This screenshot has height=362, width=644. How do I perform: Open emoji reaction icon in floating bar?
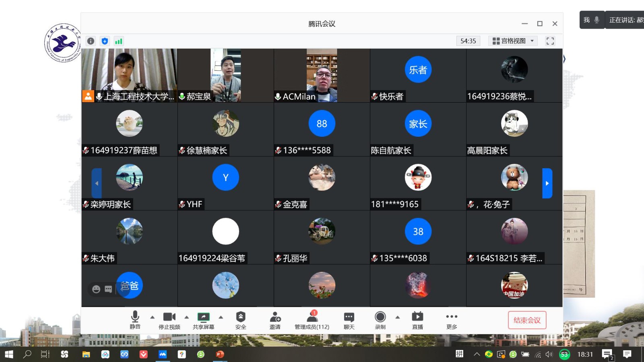[x=96, y=289]
